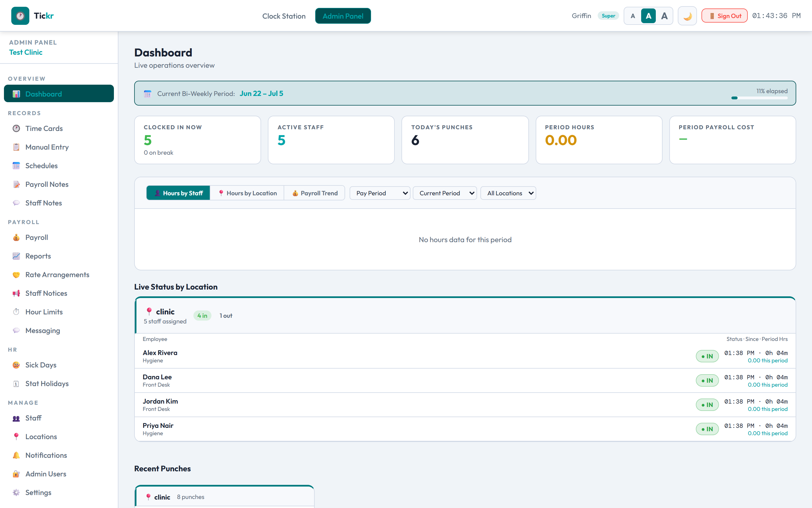Click the 01:43:36 PM clock display

(x=776, y=16)
